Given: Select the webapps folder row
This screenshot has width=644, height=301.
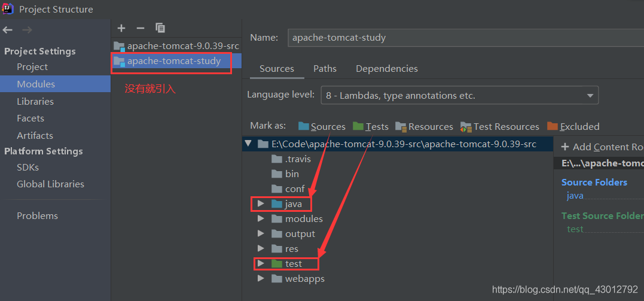Looking at the screenshot, I should tap(298, 278).
